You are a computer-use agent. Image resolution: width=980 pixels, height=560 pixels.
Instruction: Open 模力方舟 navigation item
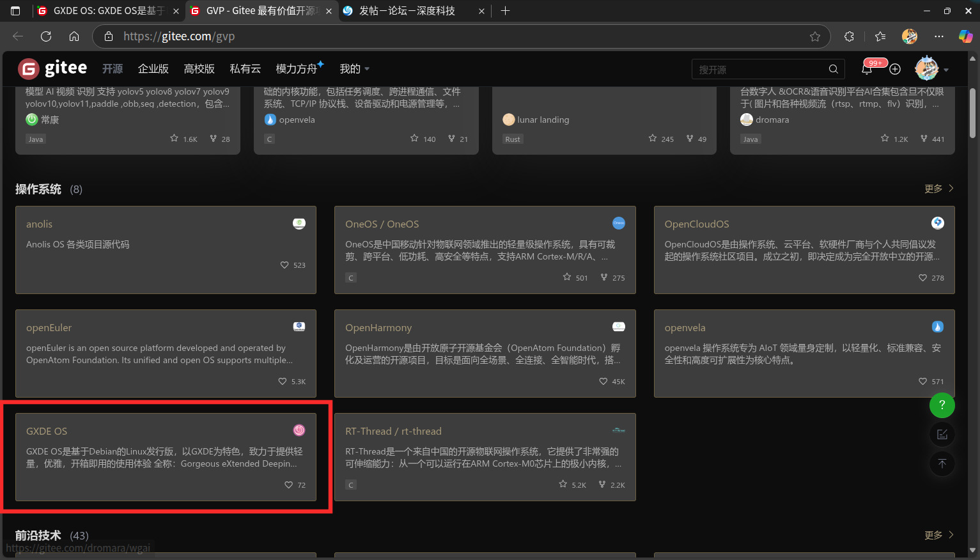coord(299,68)
